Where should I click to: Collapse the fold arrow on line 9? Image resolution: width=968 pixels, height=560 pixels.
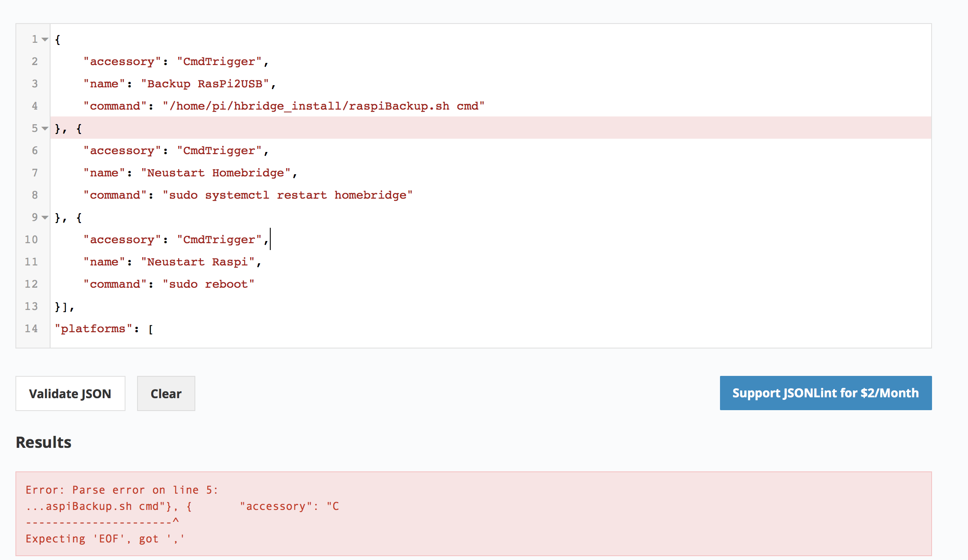click(45, 217)
